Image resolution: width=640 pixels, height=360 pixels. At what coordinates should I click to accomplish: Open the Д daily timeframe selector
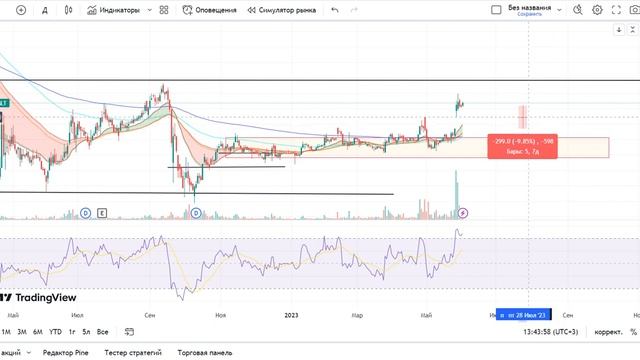coord(45,11)
